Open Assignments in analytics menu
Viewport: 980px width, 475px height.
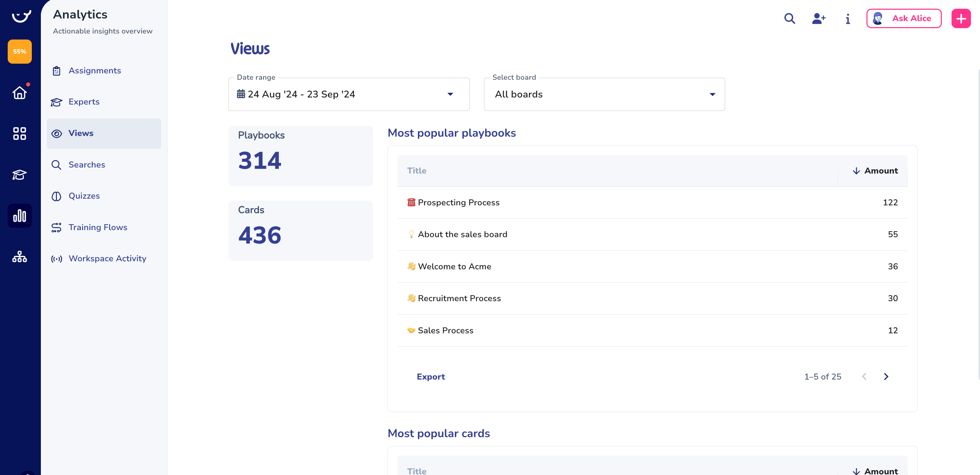point(95,70)
